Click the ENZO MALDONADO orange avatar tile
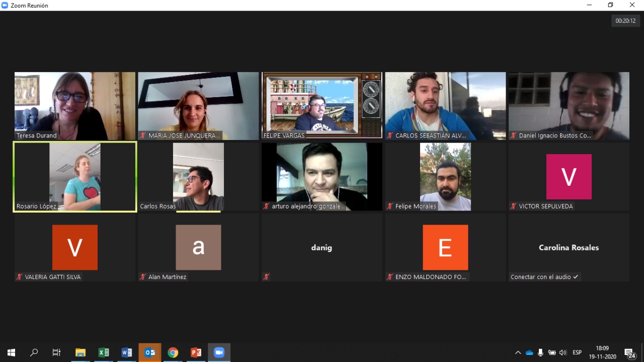 point(445,247)
